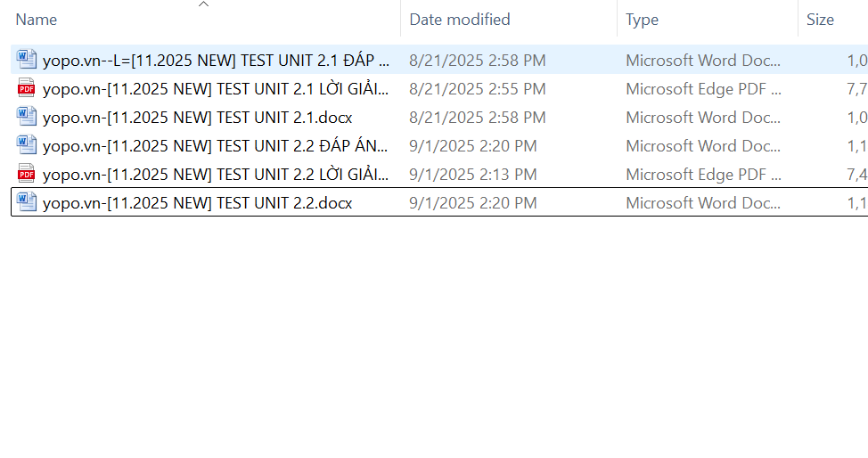868x458 pixels.
Task: Click Microsoft Word Doc type of TEST UNIT 2.2.docx
Action: coord(704,203)
